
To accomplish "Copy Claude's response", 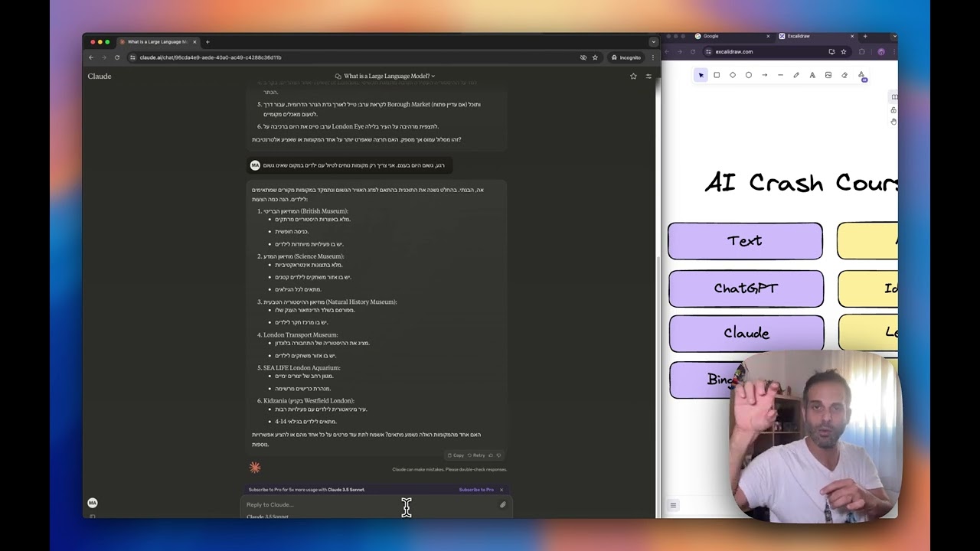I will (456, 455).
